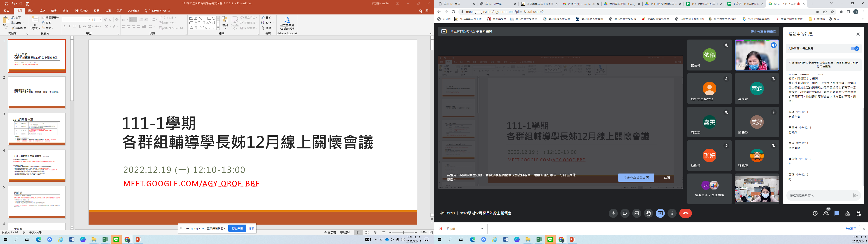Open Meet more options three-dot menu
This screenshot has width=868, height=244.
(672, 213)
